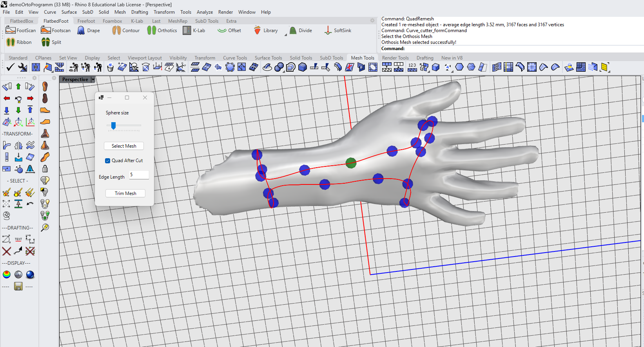Open the File menu
Screen dimensions: 644x347
6,12
